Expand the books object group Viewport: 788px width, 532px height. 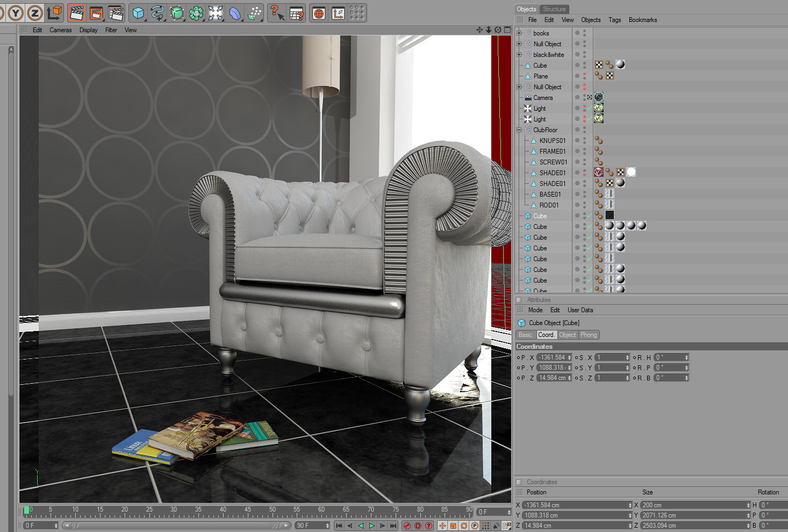(519, 33)
